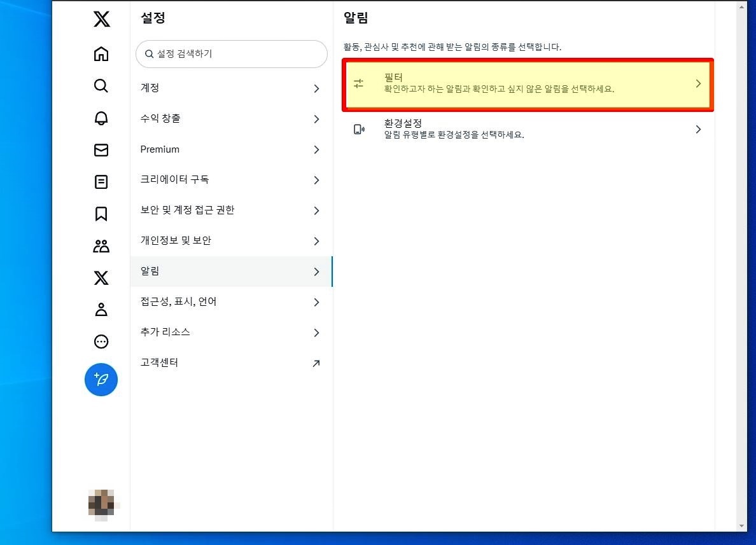Go to Home via house icon
This screenshot has height=545, width=756.
click(101, 54)
